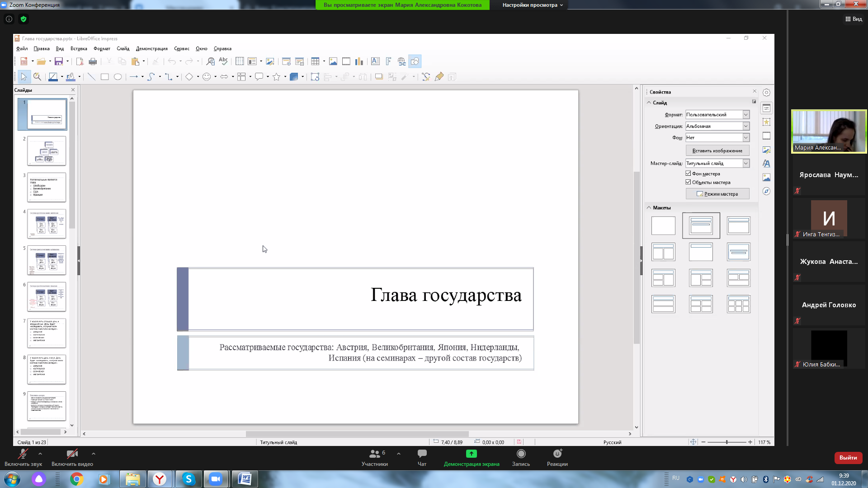Toggle the Shadow icon in drawing toolbar

point(379,77)
